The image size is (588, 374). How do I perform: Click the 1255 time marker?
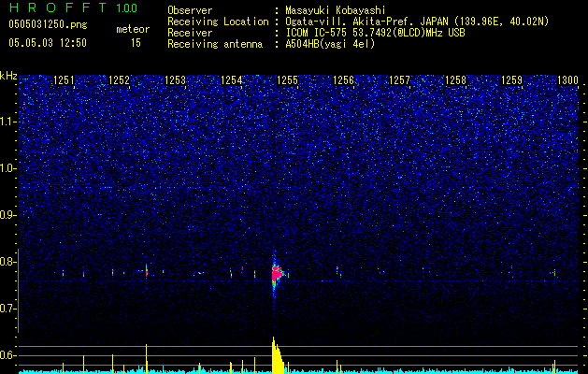(287, 80)
